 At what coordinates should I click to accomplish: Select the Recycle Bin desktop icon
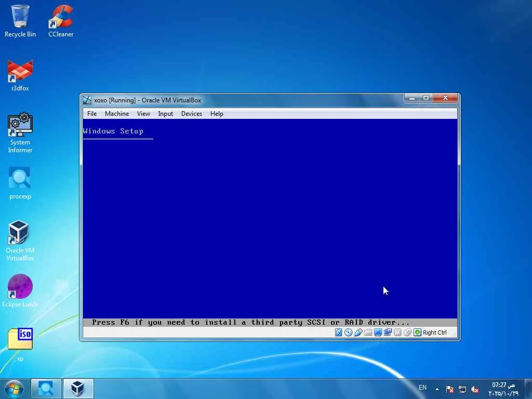coord(20,21)
